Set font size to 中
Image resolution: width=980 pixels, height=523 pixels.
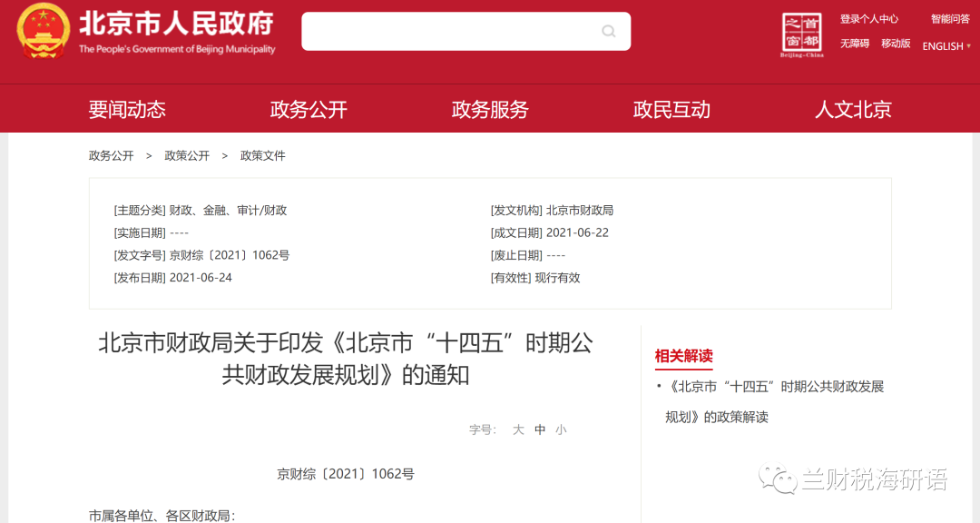540,429
